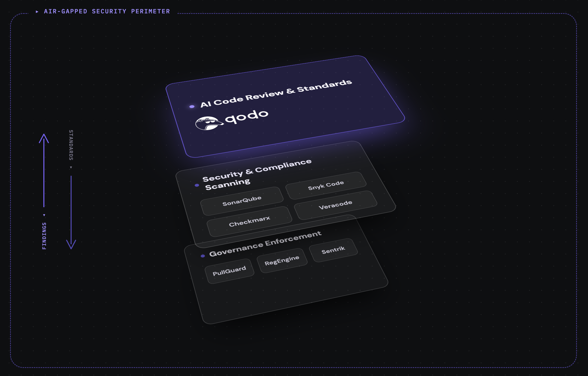588x376 pixels.
Task: Select the Veracode chip
Action: tap(335, 205)
